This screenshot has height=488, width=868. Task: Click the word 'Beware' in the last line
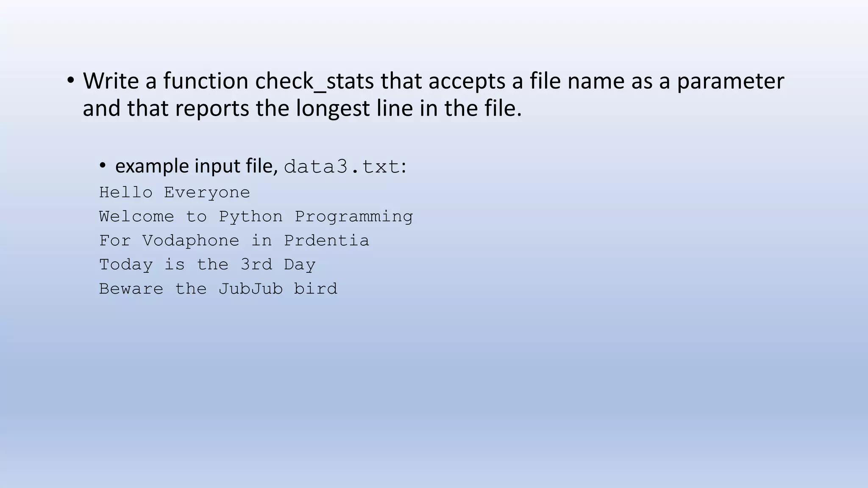point(131,289)
